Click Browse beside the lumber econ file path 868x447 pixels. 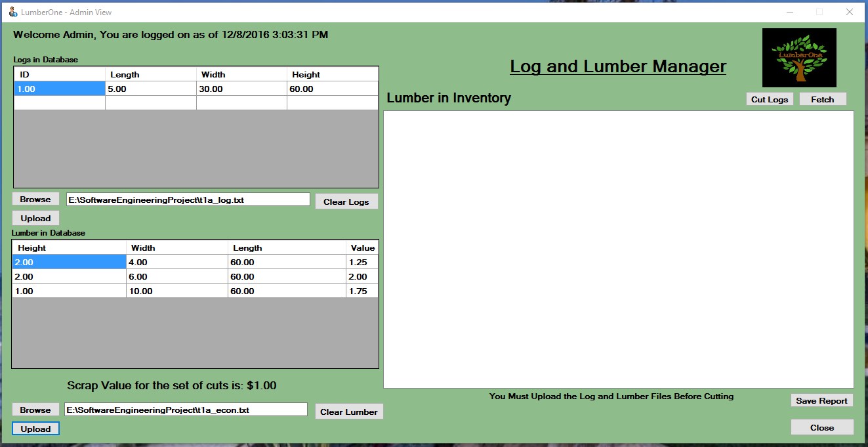[x=35, y=409]
